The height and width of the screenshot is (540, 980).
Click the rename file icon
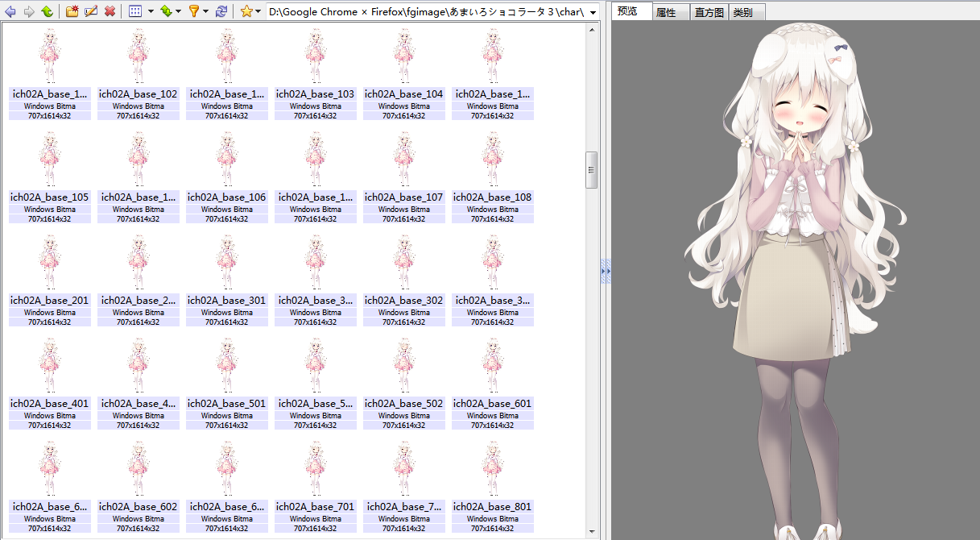coord(91,11)
